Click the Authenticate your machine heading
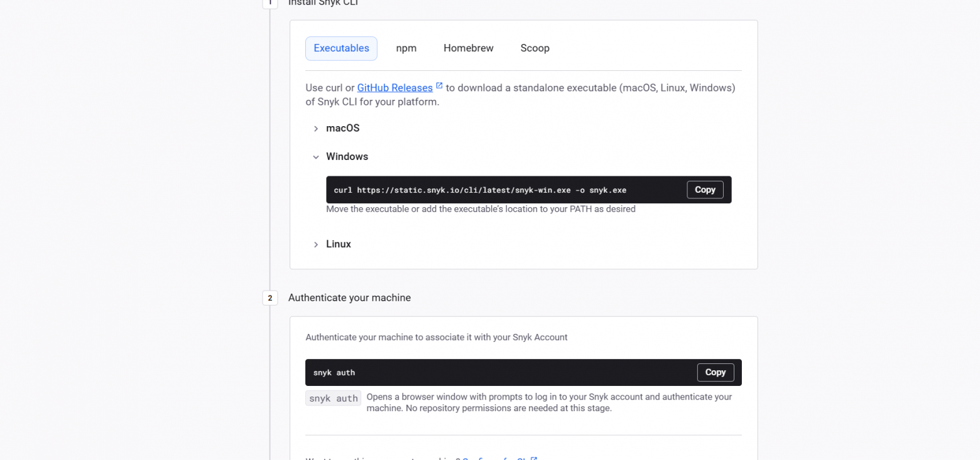Image resolution: width=980 pixels, height=460 pixels. (x=349, y=297)
